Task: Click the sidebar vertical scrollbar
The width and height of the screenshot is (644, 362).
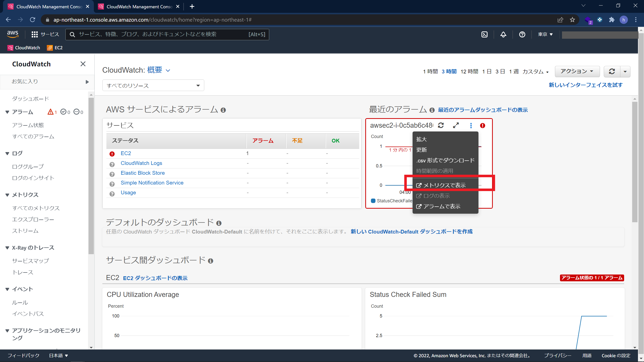Action: 91,176
